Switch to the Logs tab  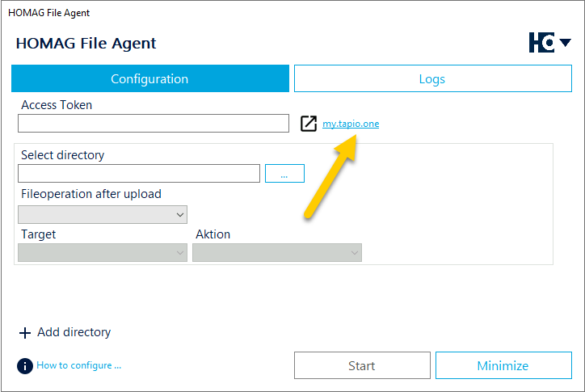coord(433,78)
